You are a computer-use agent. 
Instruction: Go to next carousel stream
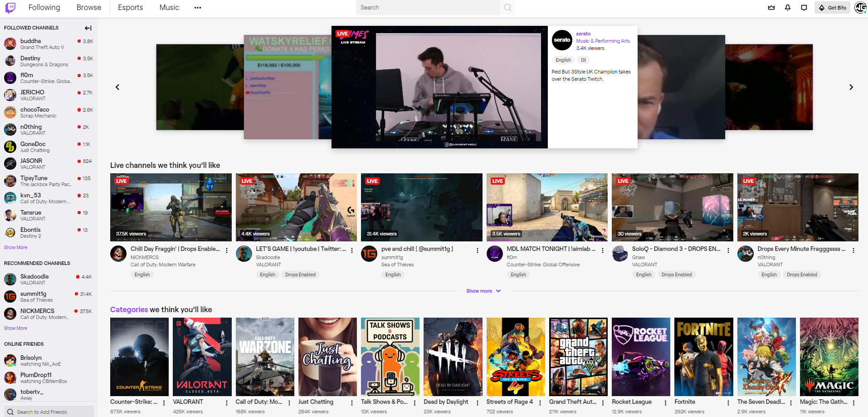pyautogui.click(x=851, y=87)
